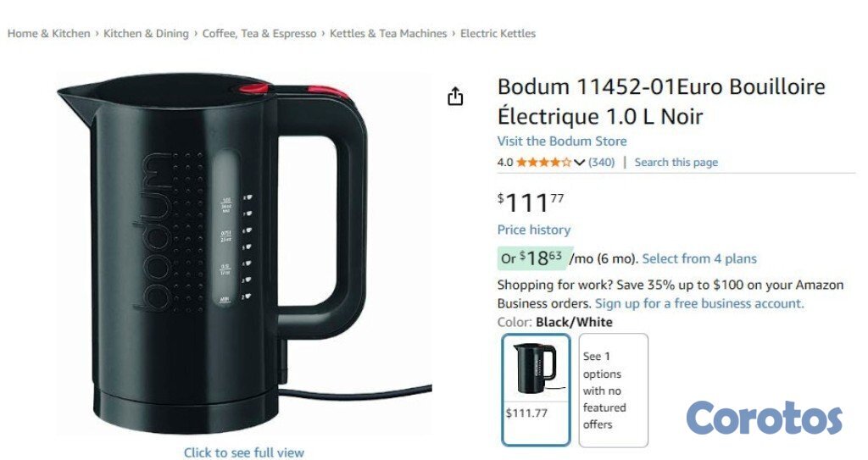Image resolution: width=868 pixels, height=460 pixels.
Task: Go to Kitchen & Dining breadcrumb
Action: 146,33
